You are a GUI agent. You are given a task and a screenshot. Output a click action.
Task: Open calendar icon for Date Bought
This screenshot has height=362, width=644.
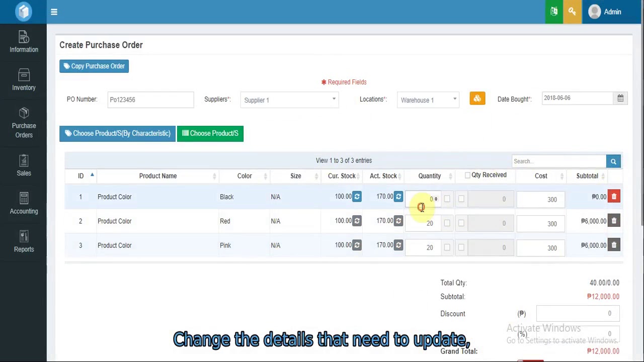click(x=620, y=98)
